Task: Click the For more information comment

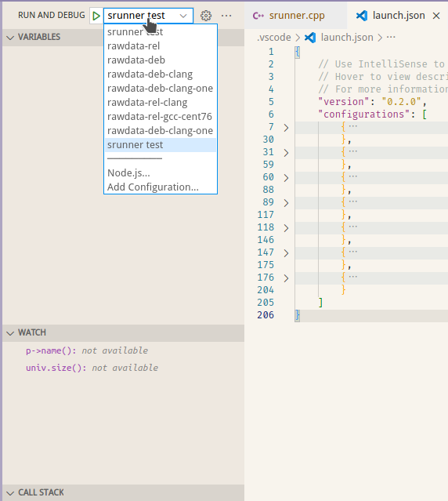Action: pyautogui.click(x=382, y=89)
